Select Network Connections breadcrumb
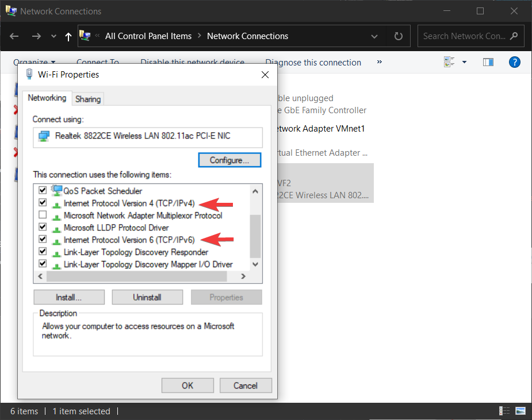The height and width of the screenshot is (420, 532). [x=247, y=36]
